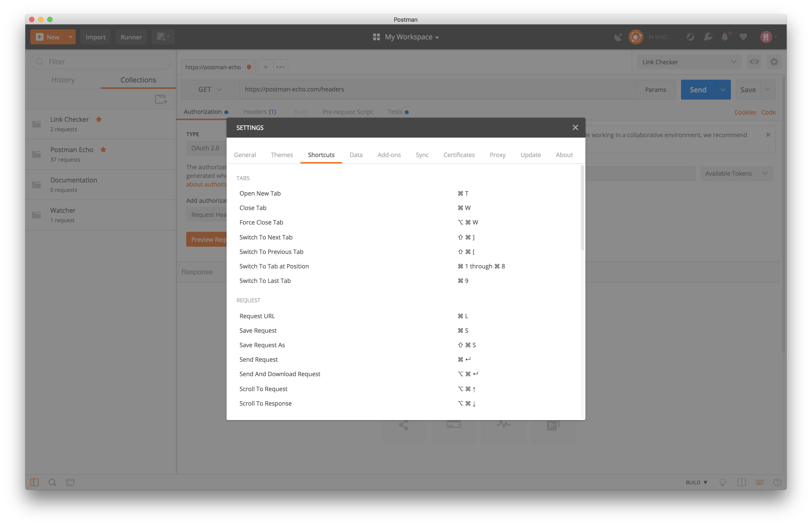Open keyboard shortcuts icon in status bar
The height and width of the screenshot is (526, 812).
(759, 482)
